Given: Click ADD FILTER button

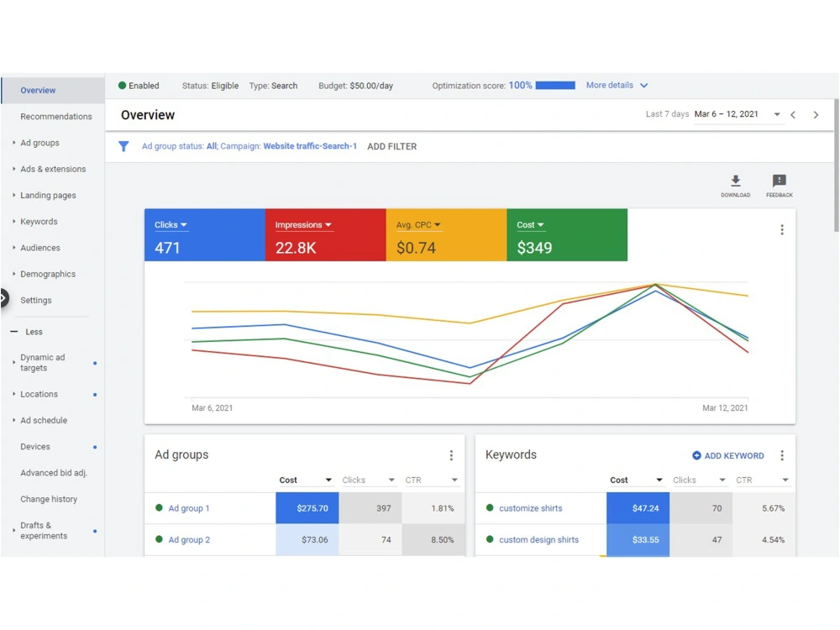Looking at the screenshot, I should (x=391, y=146).
